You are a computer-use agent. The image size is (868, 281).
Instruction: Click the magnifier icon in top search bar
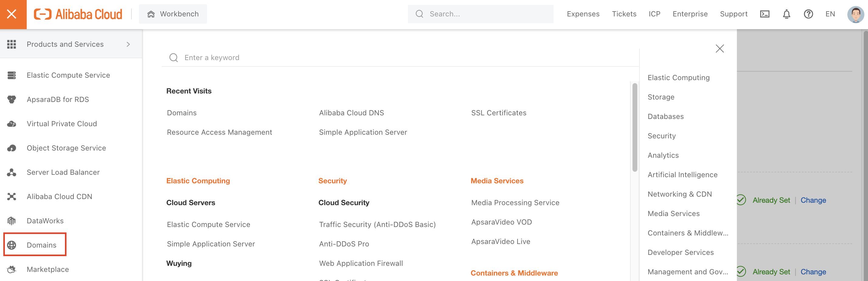(x=419, y=14)
